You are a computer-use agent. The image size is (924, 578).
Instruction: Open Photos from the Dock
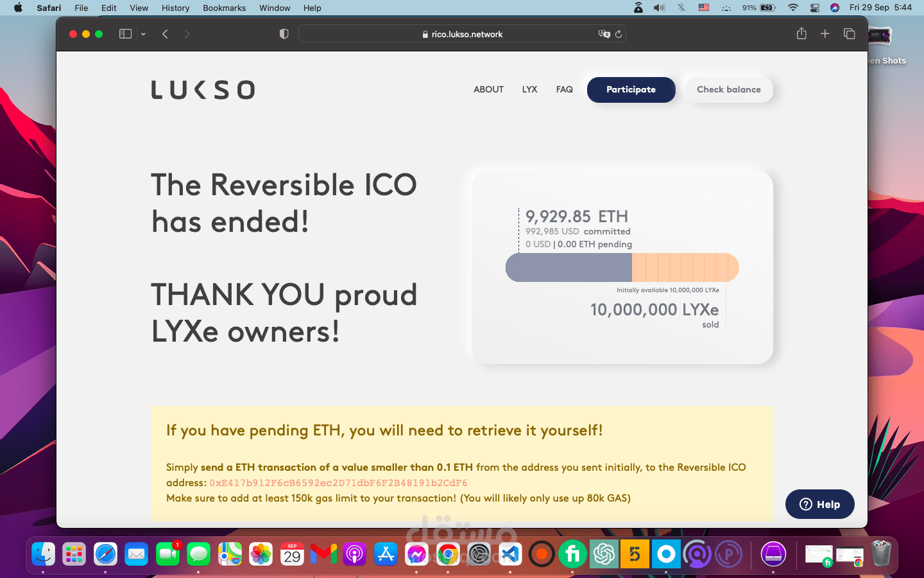tap(261, 554)
